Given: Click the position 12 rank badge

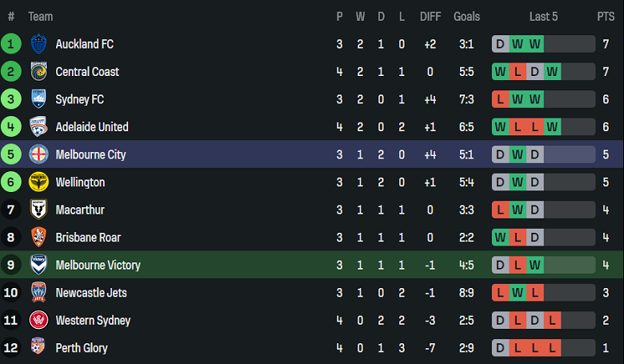Looking at the screenshot, I should (x=11, y=348).
